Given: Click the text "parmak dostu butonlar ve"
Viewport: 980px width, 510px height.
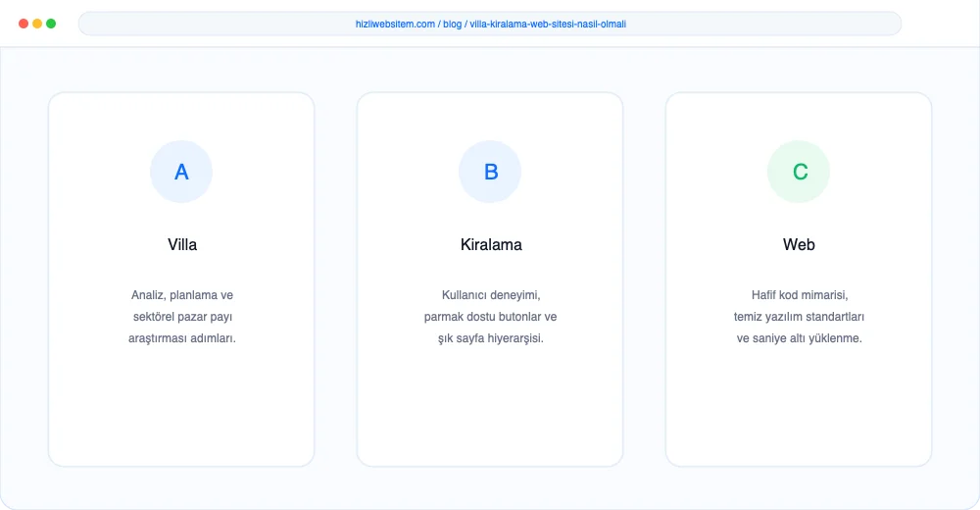Looking at the screenshot, I should (491, 317).
